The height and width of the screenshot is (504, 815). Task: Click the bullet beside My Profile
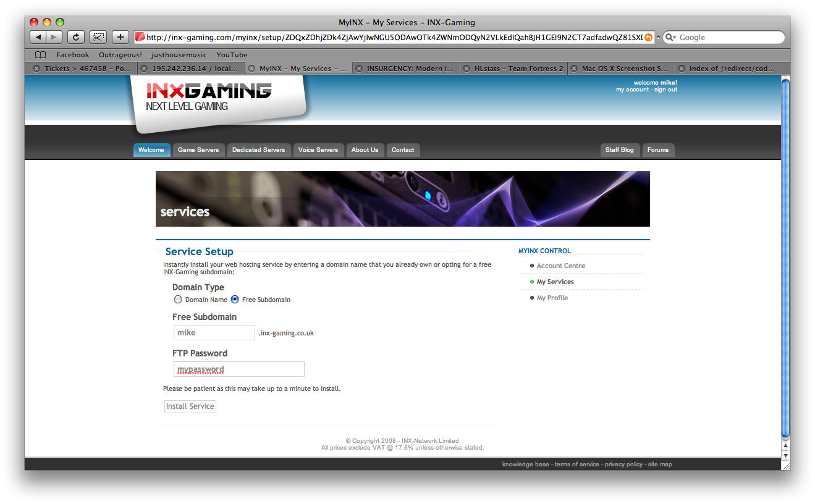tap(532, 298)
